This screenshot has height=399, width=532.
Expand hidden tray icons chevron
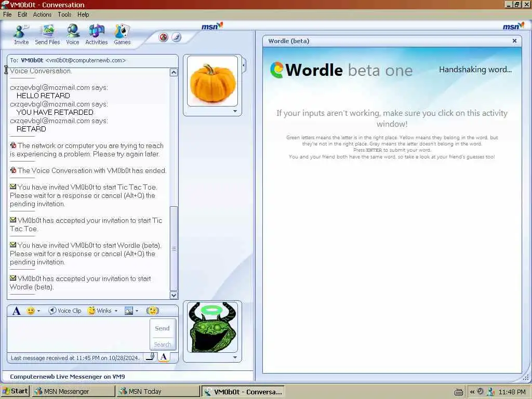(472, 392)
